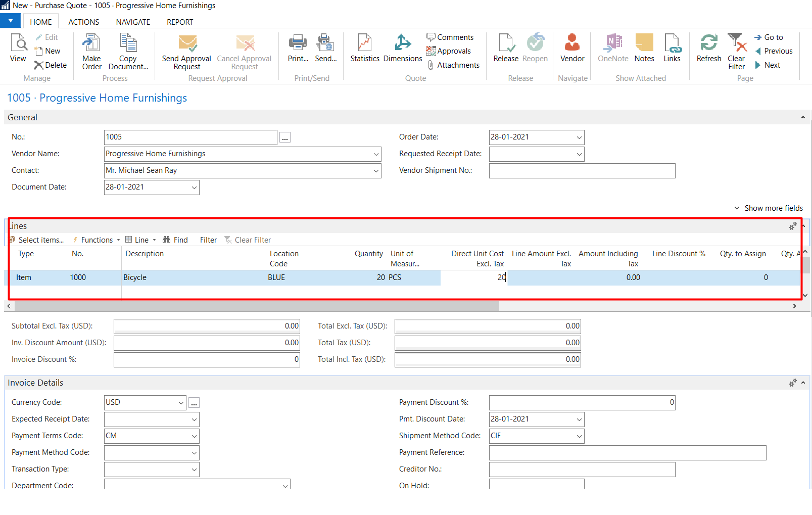
Task: Switch to the REPORT ribbon tab
Action: pos(180,22)
